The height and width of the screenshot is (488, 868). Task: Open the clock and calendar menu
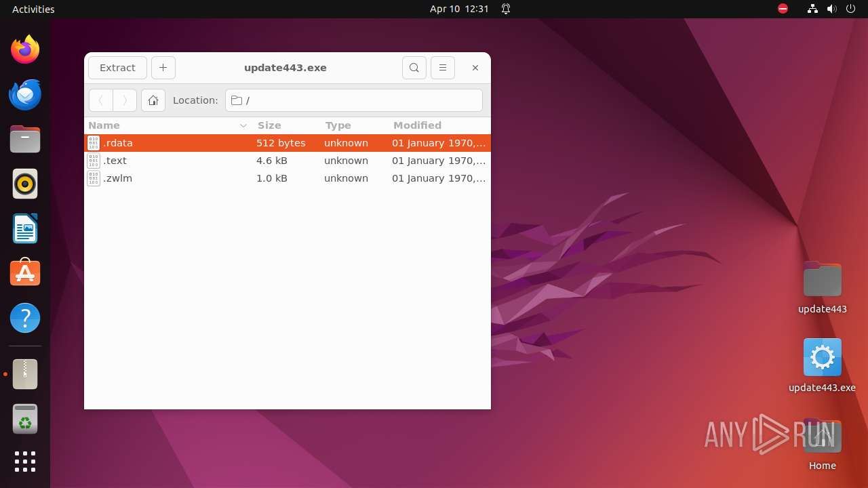(459, 9)
